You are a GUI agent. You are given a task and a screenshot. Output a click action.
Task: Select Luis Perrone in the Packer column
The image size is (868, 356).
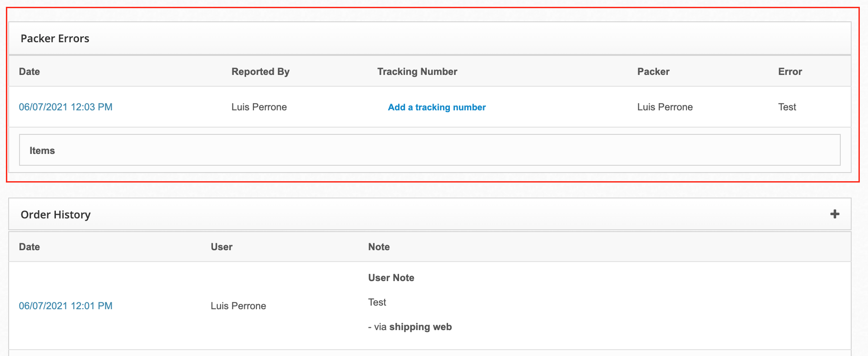pyautogui.click(x=665, y=107)
